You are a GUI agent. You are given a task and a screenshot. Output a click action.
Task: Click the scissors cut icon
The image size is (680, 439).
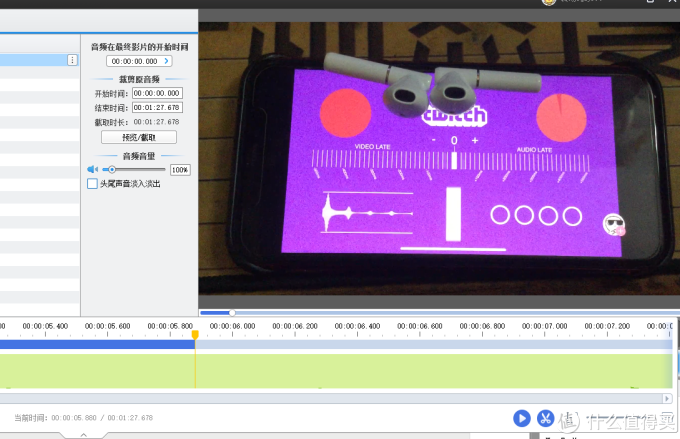pos(546,418)
